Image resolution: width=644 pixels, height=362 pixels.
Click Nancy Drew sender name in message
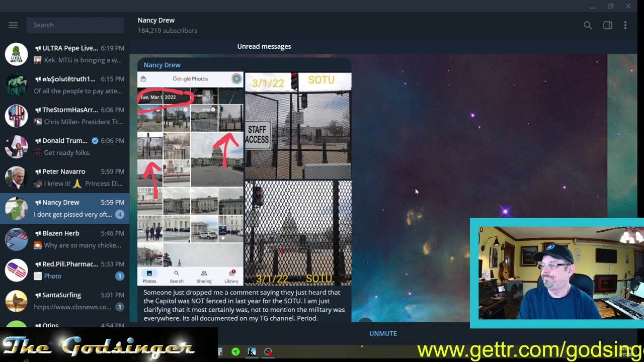point(162,65)
